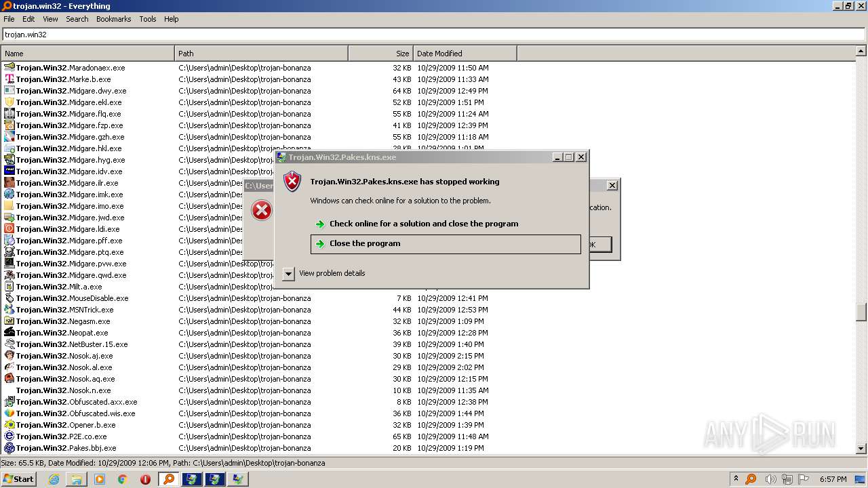Open the View menu

50,19
